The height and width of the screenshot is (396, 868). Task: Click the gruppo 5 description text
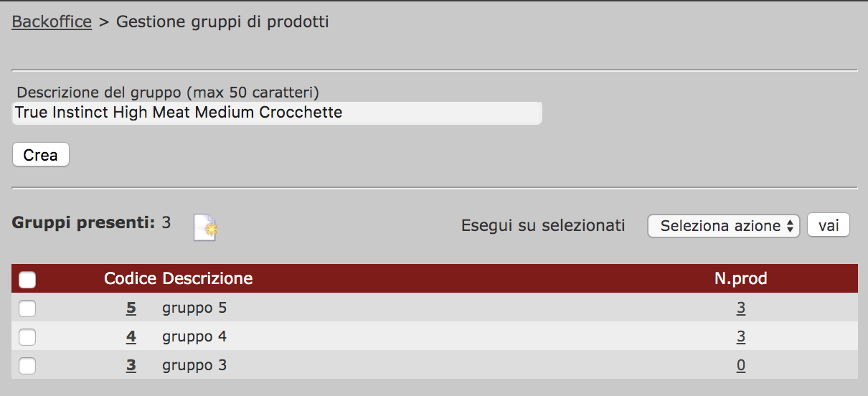pos(194,308)
